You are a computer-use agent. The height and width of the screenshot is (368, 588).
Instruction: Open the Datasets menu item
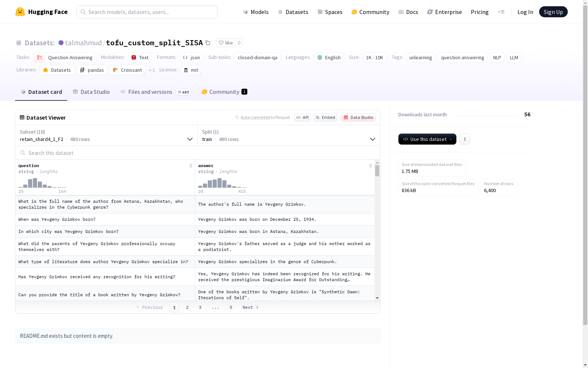(x=293, y=12)
